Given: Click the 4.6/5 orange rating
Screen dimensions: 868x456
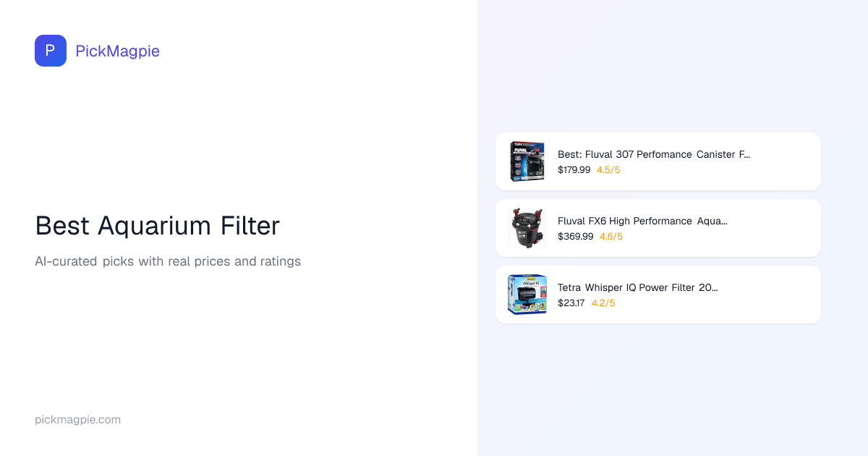Looking at the screenshot, I should coord(611,237).
